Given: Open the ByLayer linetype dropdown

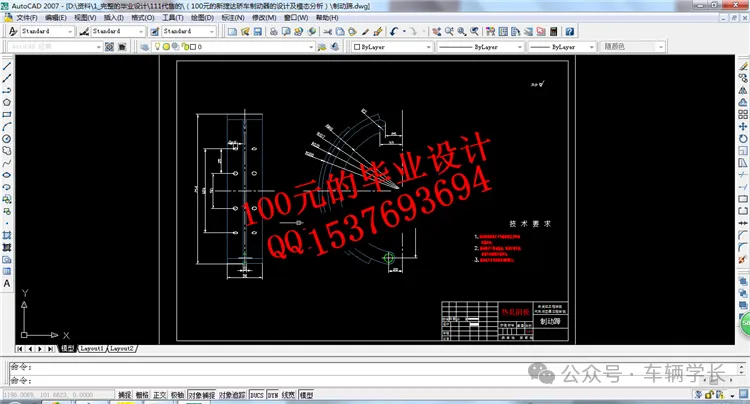Looking at the screenshot, I should tap(520, 47).
